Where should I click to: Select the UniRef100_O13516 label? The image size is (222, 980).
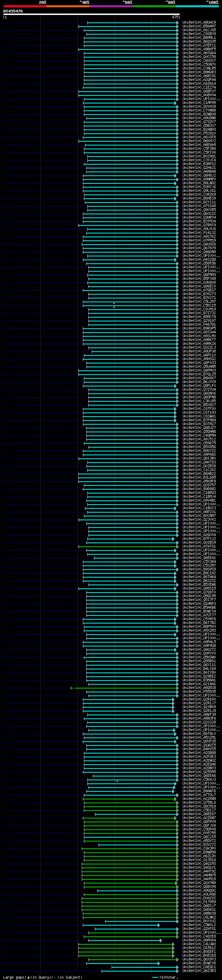coord(199,860)
